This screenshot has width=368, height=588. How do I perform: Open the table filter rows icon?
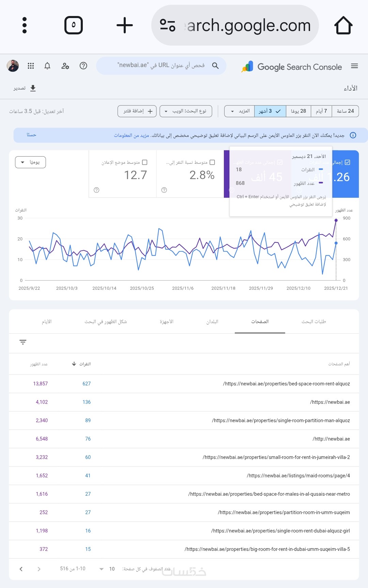point(23,342)
